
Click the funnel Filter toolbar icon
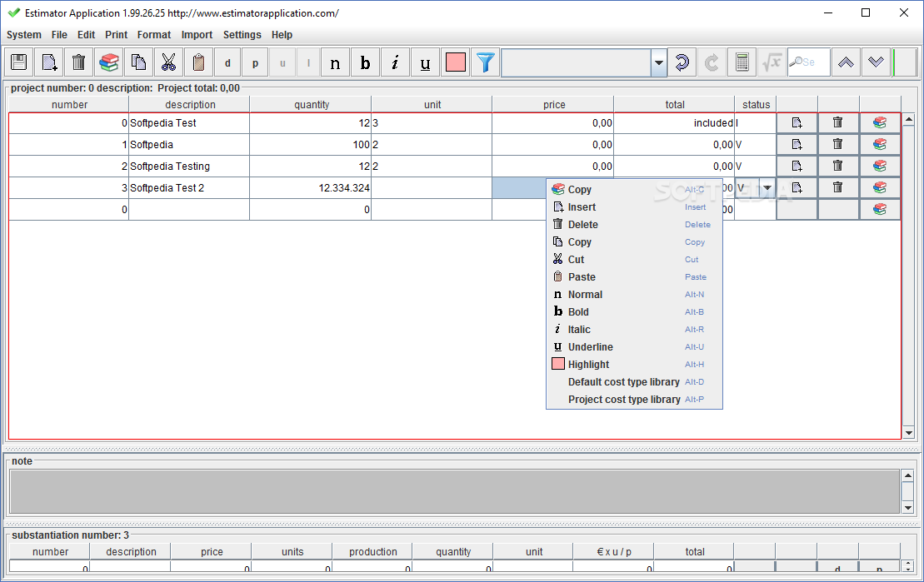point(485,62)
